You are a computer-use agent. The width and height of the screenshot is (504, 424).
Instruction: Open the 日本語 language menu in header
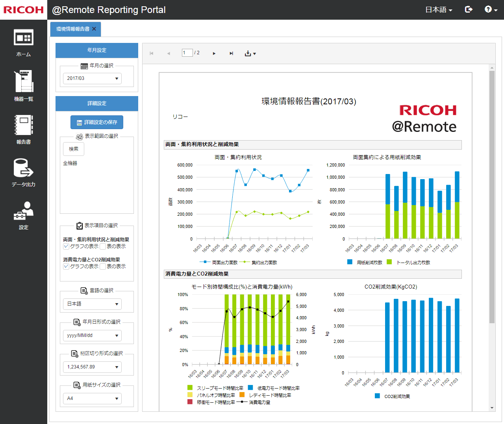(x=439, y=10)
